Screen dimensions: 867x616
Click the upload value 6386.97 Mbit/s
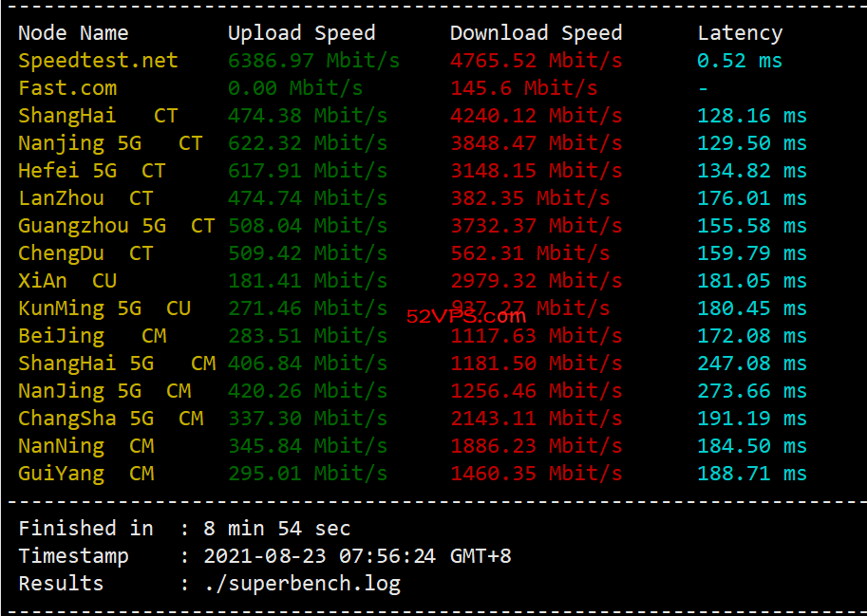tap(313, 61)
